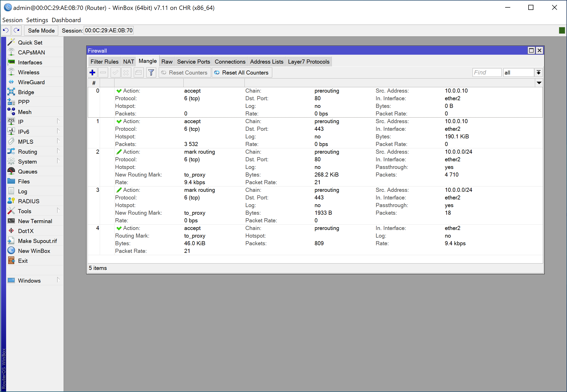Click the add rule icon in Mangle

coord(92,72)
